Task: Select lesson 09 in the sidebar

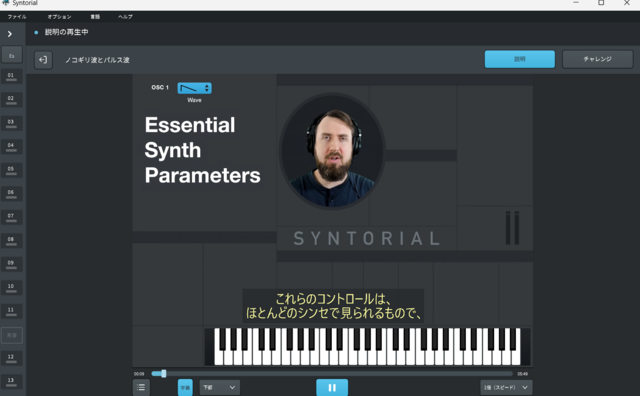Action: (11, 264)
